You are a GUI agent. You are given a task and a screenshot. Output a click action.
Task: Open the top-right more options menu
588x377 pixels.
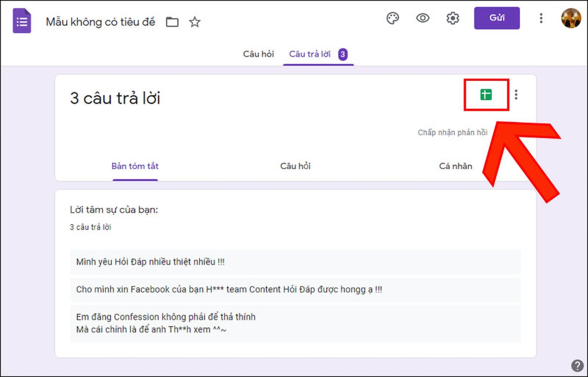pyautogui.click(x=541, y=18)
